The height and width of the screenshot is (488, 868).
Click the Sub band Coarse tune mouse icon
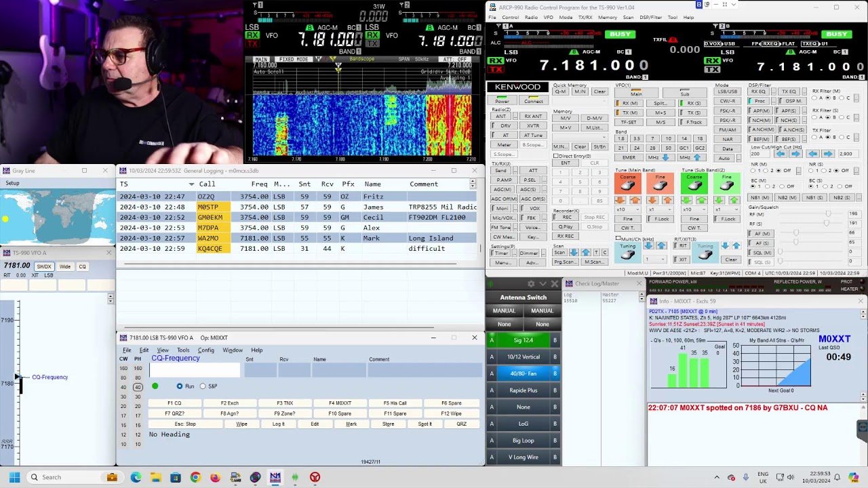(694, 184)
